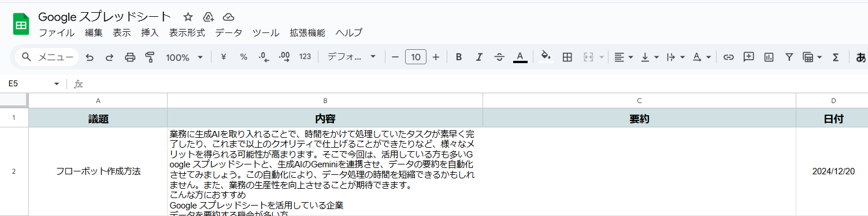Click the document title Google スプレッドシート

pos(105,17)
